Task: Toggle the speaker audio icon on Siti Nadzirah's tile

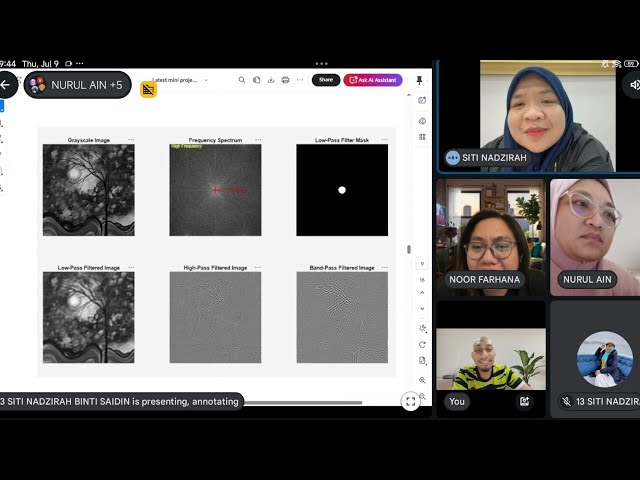Action: (x=633, y=84)
